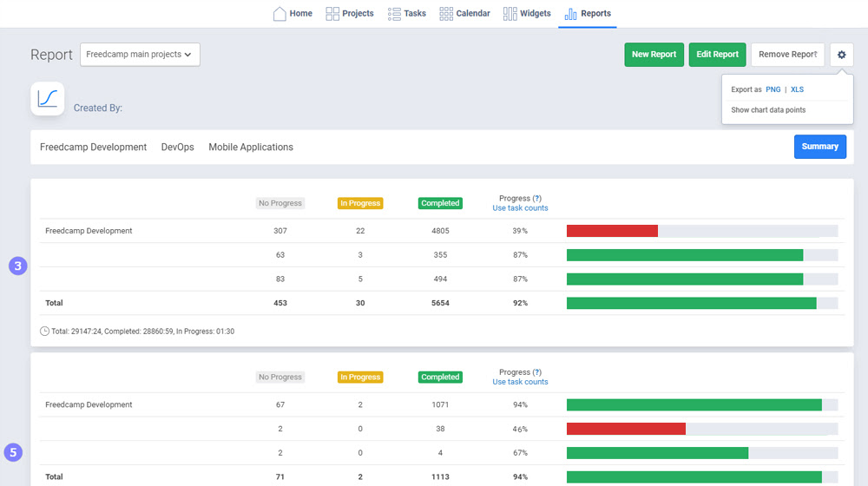Click the Tasks list icon

394,13
